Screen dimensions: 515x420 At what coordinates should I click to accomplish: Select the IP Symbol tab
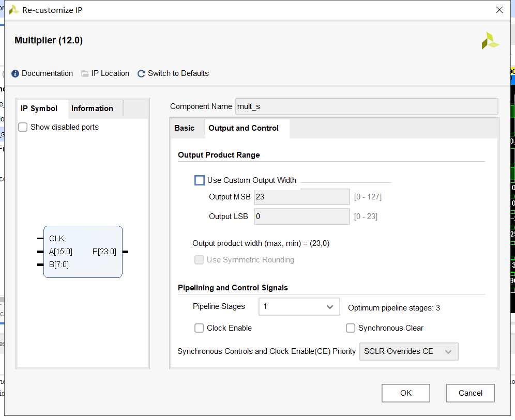[x=39, y=108]
